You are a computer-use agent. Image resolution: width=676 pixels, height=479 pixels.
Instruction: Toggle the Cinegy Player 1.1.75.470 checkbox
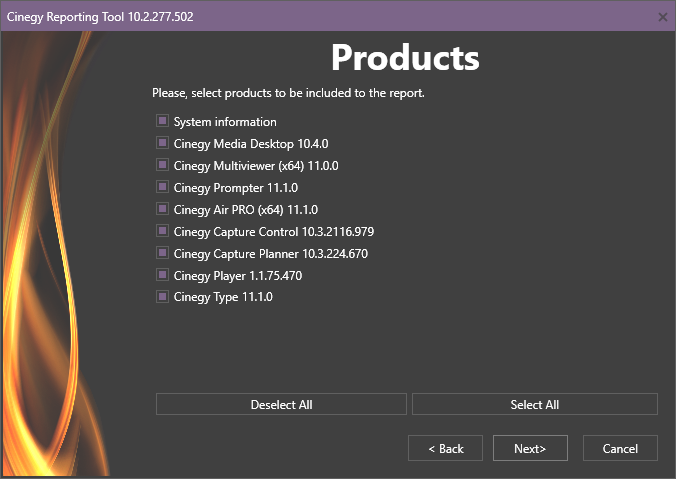163,275
